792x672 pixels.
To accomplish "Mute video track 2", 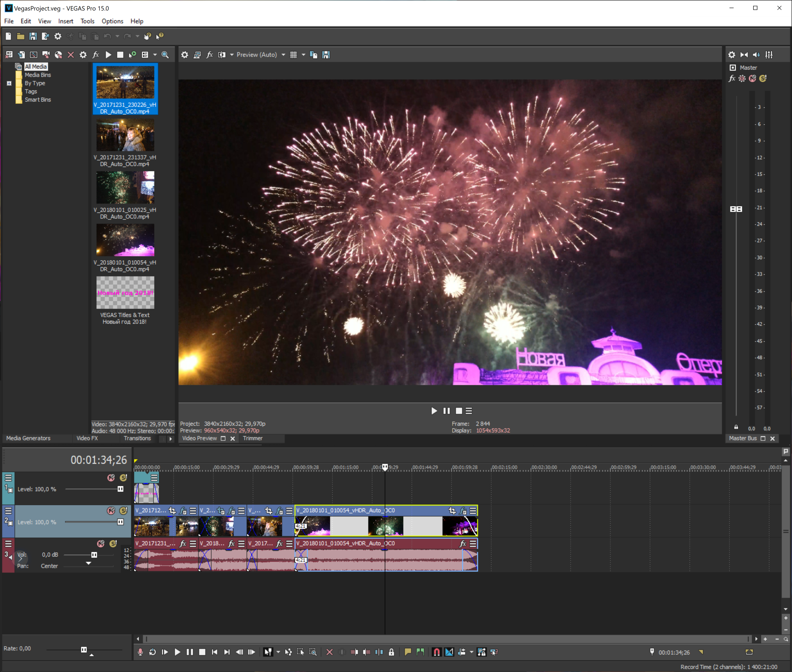I will (111, 511).
